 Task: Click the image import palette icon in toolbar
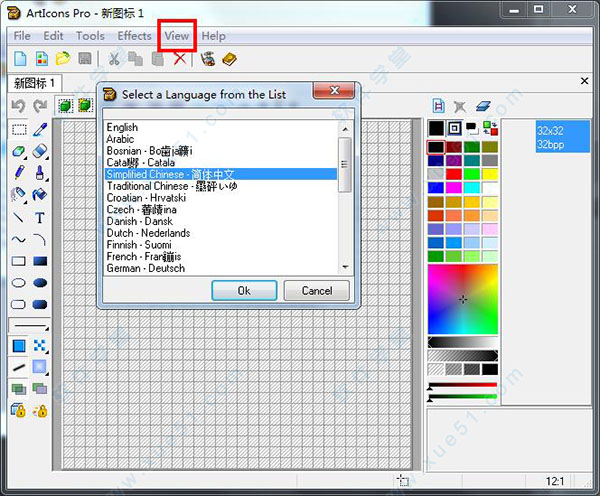pos(208,59)
